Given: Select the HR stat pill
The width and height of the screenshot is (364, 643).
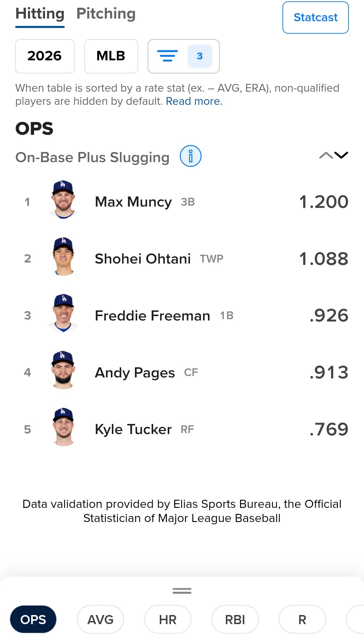Looking at the screenshot, I should tap(168, 619).
